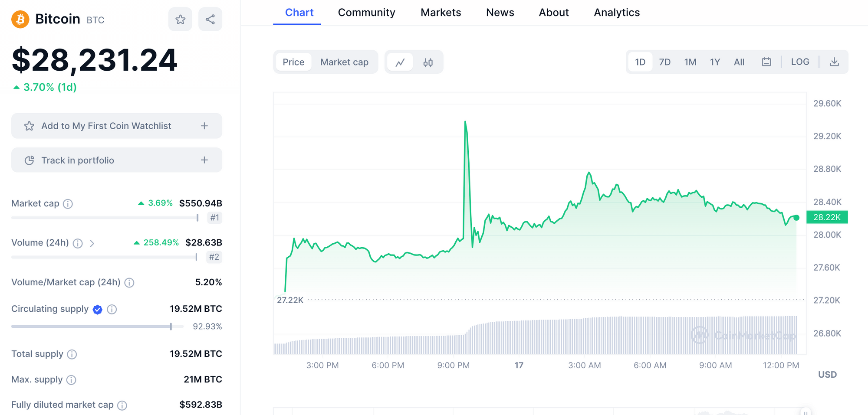Add to My First Coin Watchlist

coord(117,126)
